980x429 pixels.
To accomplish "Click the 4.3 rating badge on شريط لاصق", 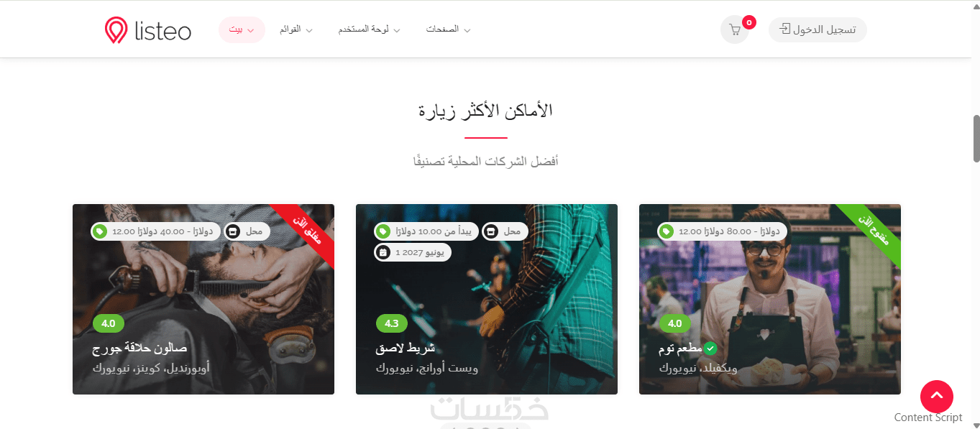I will tap(391, 323).
